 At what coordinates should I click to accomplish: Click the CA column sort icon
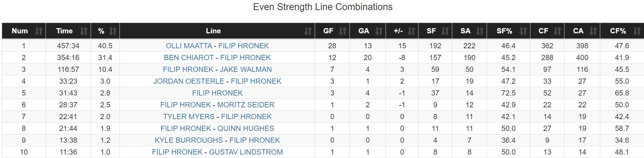pyautogui.click(x=593, y=31)
